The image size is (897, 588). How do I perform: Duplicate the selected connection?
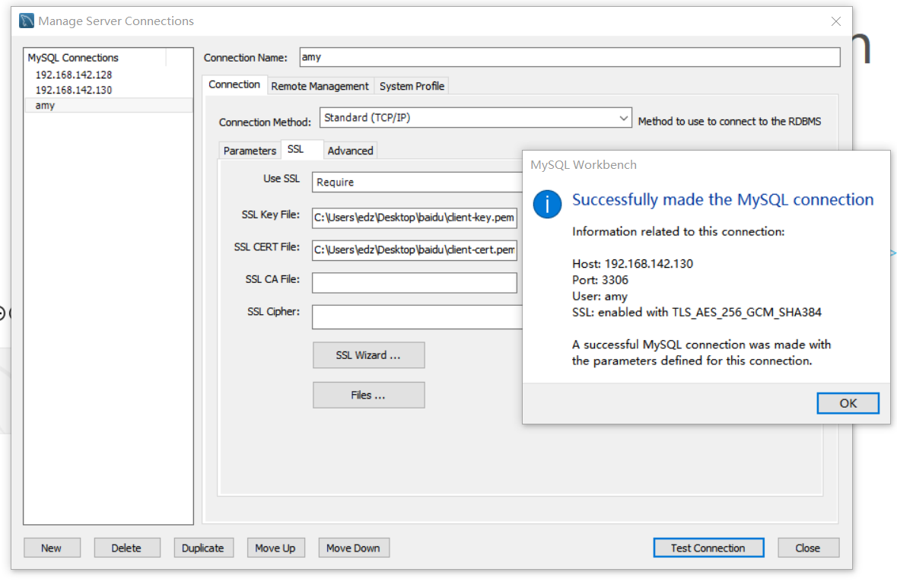(203, 548)
